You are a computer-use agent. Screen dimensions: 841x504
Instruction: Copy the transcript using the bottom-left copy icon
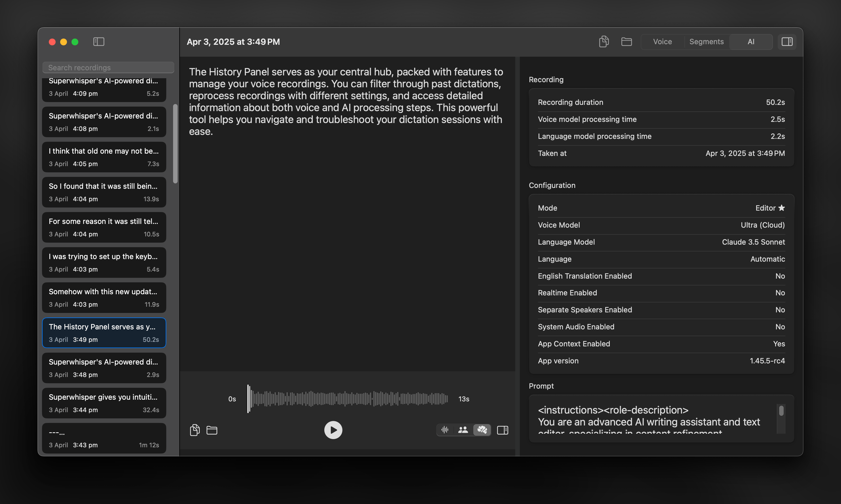coord(194,430)
